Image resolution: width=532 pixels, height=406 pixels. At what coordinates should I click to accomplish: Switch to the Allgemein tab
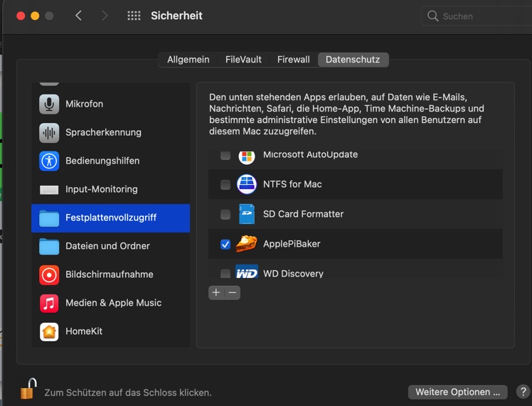pos(188,60)
